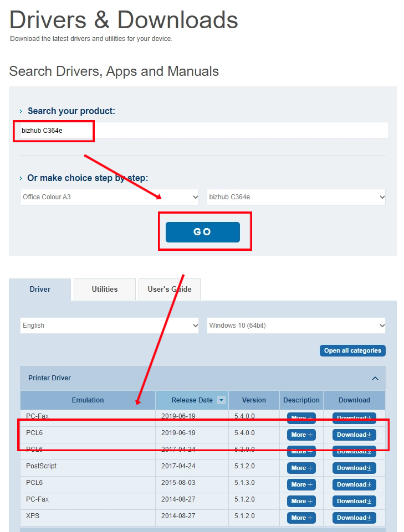Image resolution: width=404 pixels, height=532 pixels.
Task: Expand More for the XPS driver row
Action: pos(301,518)
